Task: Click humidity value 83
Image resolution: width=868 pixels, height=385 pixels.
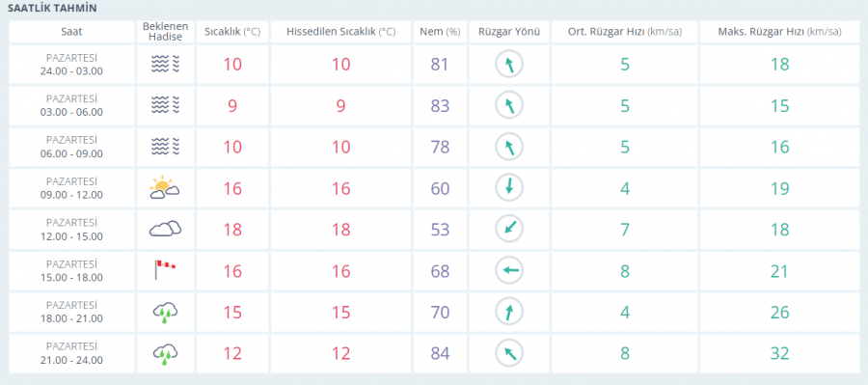Action: pyautogui.click(x=440, y=106)
